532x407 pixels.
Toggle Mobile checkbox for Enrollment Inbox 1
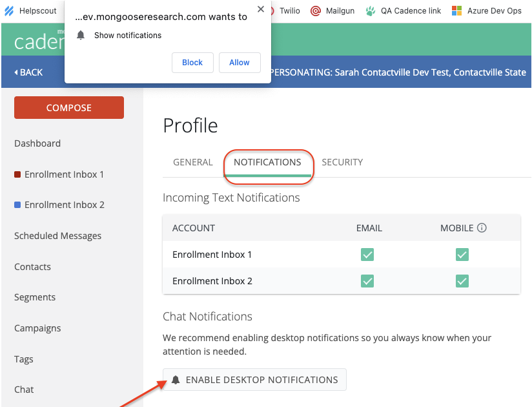click(462, 255)
